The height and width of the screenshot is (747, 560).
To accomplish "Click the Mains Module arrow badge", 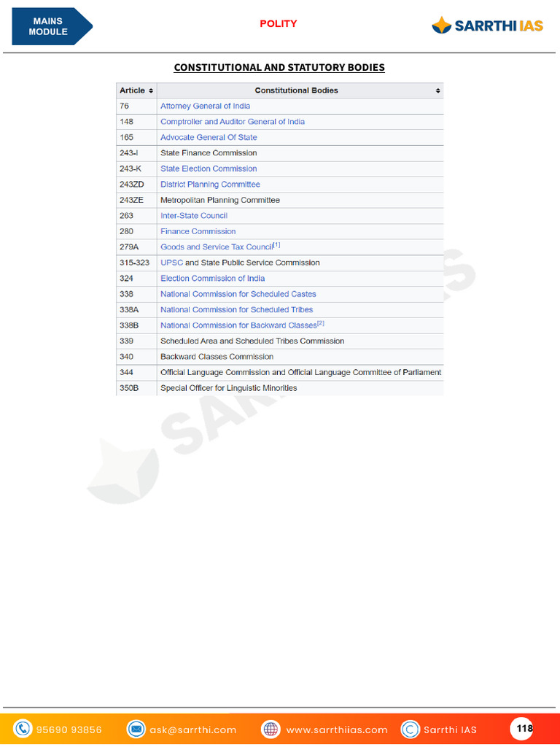I will [52, 26].
